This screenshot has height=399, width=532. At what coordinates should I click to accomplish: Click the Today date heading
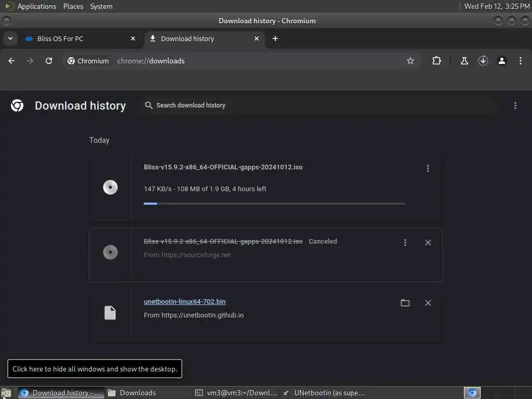(x=99, y=140)
